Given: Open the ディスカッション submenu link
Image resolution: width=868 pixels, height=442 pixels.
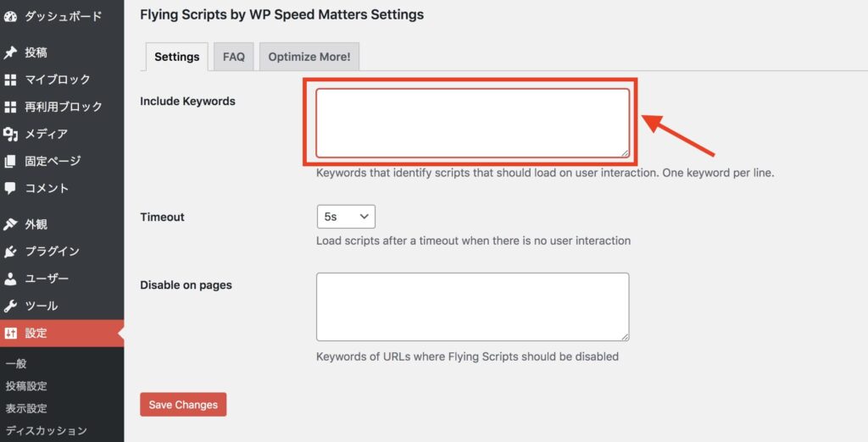Looking at the screenshot, I should click(47, 430).
